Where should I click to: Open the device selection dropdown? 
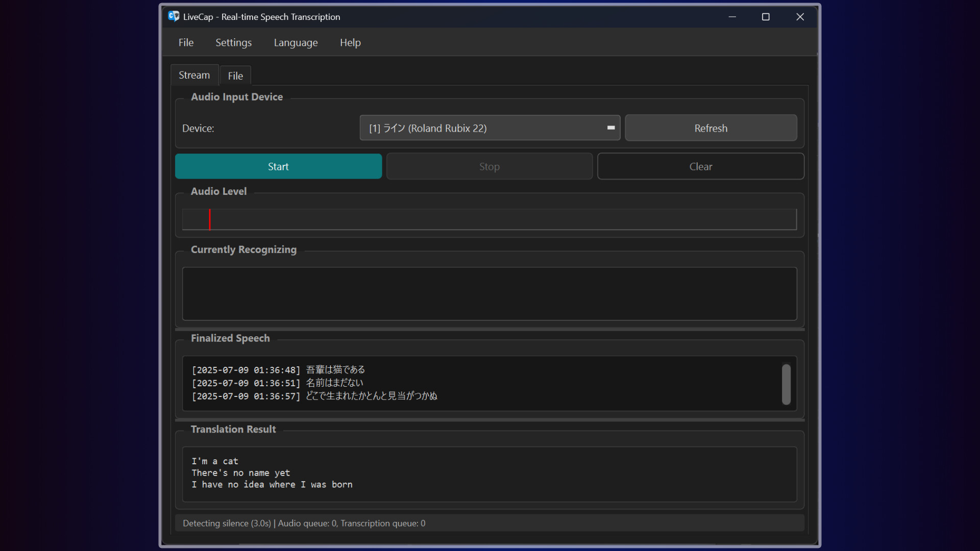[489, 128]
